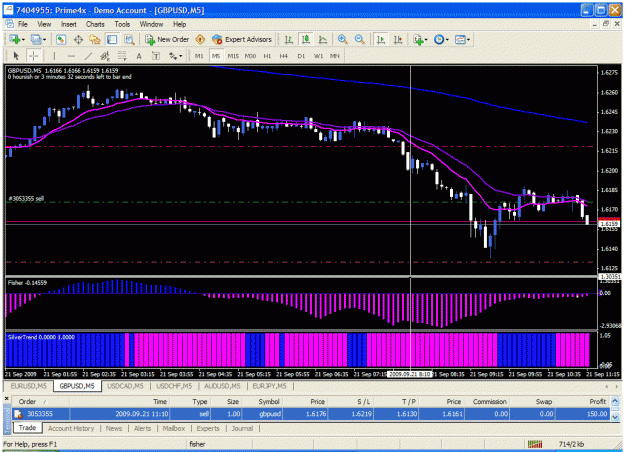625x452 pixels.
Task: Open the Journal tab
Action: pos(242,428)
